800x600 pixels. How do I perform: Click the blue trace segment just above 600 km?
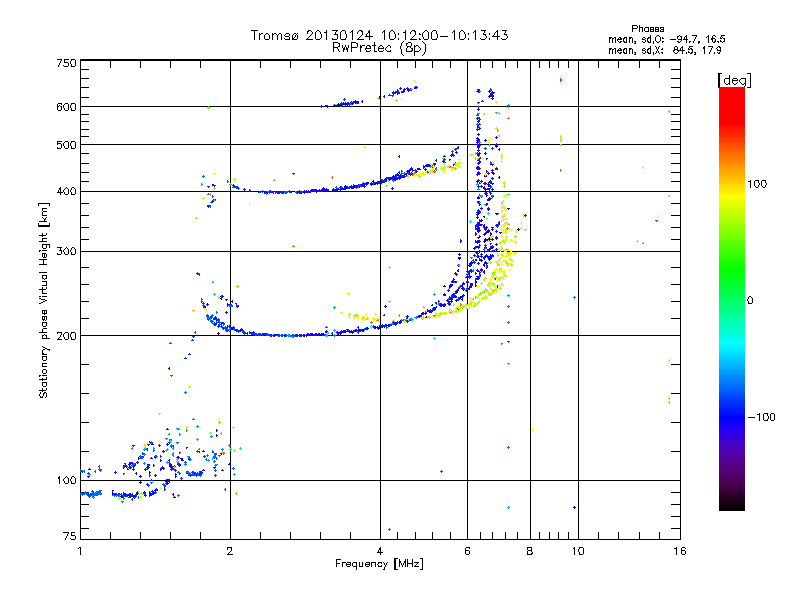(347, 103)
